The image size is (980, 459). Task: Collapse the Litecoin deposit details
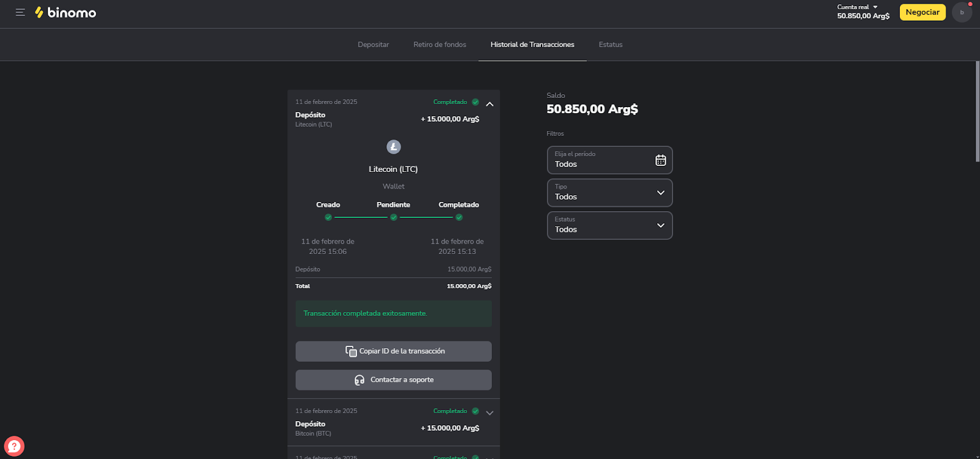pos(489,104)
